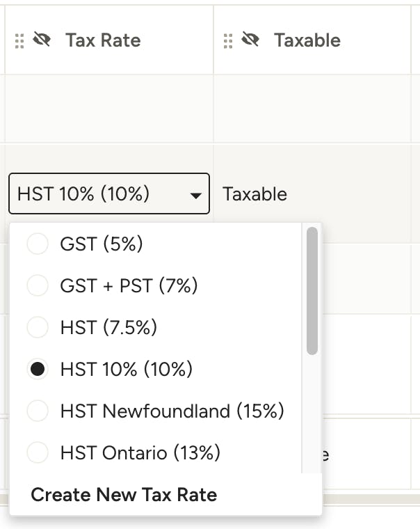Select the GST (5%) radio button
The width and height of the screenshot is (420, 529).
pyautogui.click(x=38, y=244)
